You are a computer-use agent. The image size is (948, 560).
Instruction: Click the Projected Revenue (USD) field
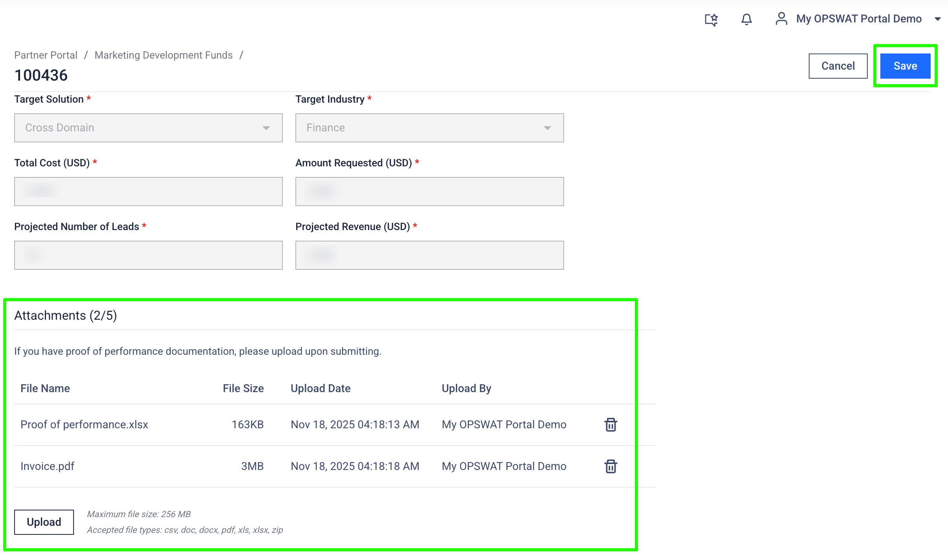[x=429, y=255]
